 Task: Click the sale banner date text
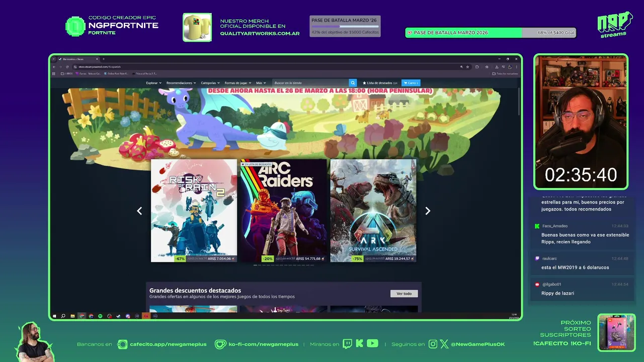click(320, 91)
